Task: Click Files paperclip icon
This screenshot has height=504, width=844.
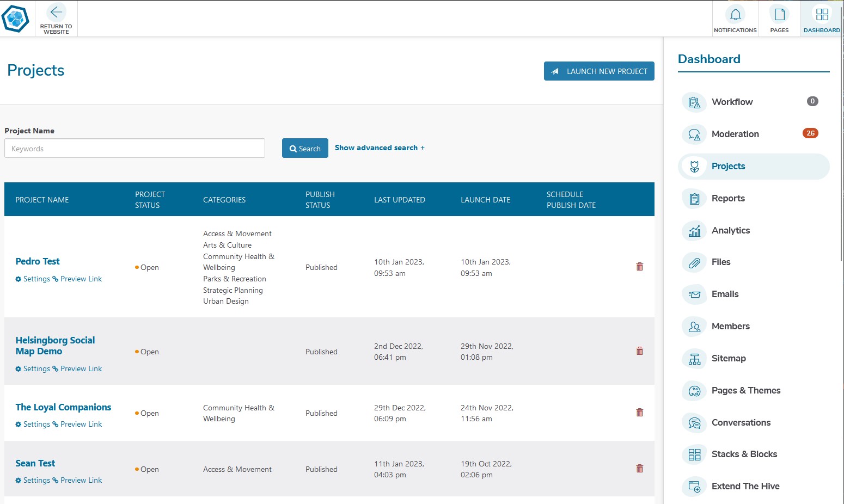Action: click(694, 262)
